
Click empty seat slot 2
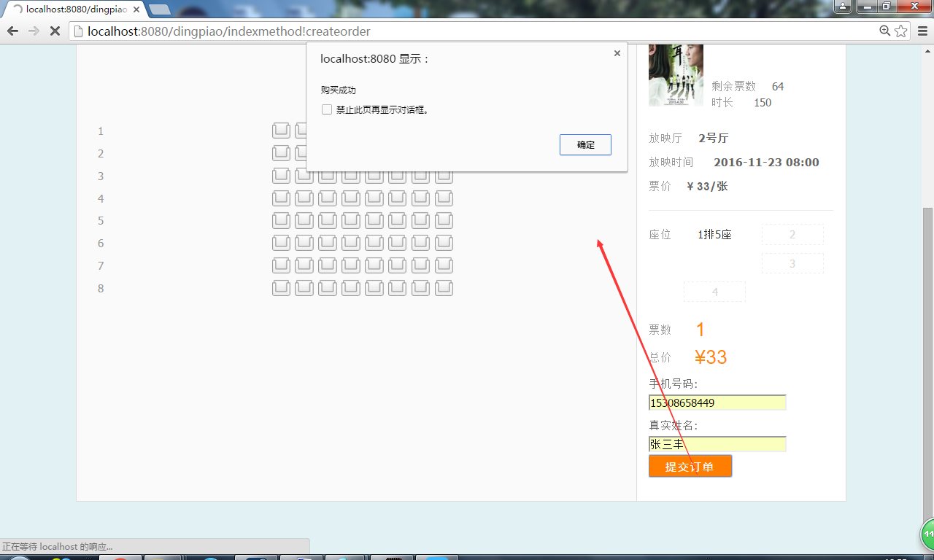(792, 234)
